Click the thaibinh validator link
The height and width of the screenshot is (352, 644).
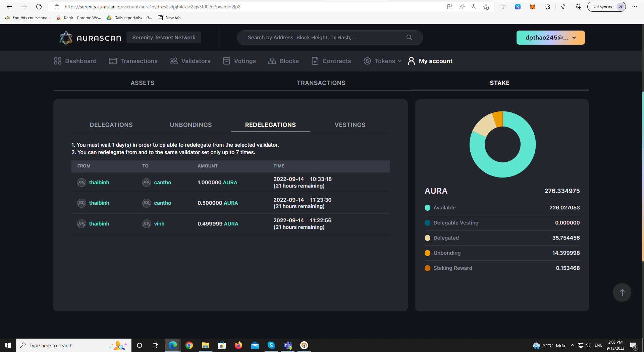99,182
